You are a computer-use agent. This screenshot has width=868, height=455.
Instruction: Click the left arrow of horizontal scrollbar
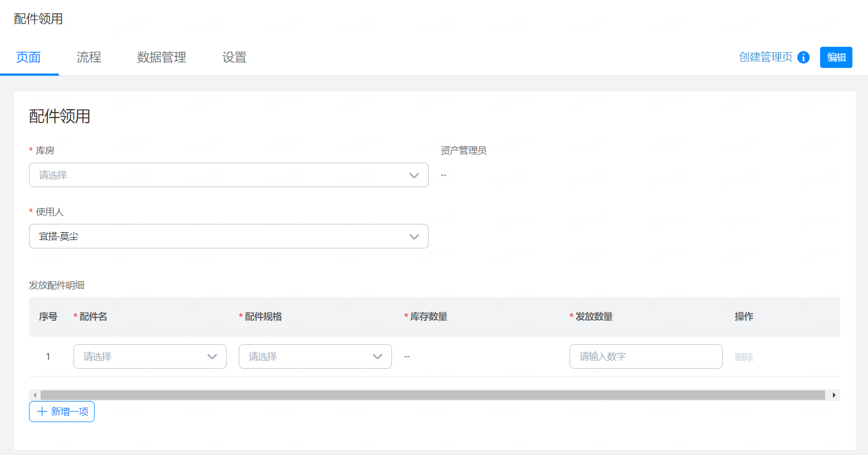coord(35,395)
